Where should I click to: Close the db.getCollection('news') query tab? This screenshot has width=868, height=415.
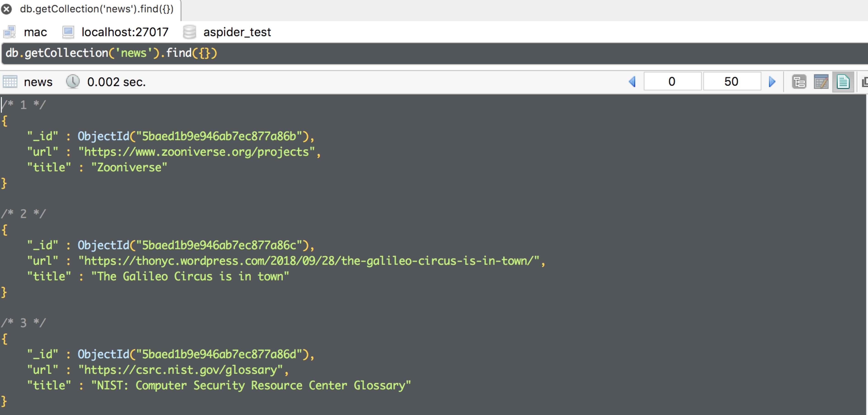click(6, 9)
